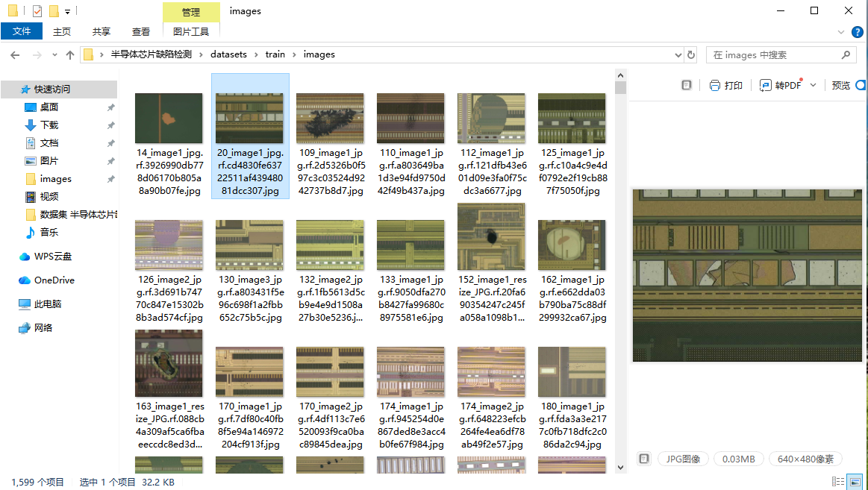
Task: Go up one folder level
Action: [69, 54]
